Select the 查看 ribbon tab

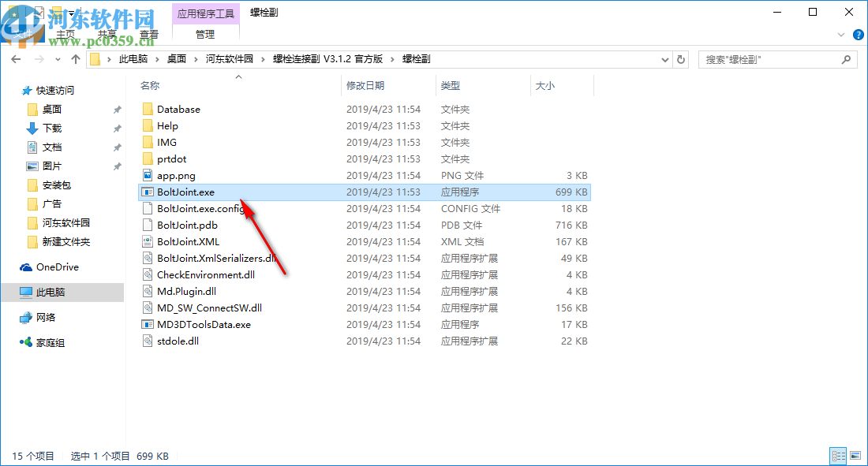pyautogui.click(x=148, y=35)
